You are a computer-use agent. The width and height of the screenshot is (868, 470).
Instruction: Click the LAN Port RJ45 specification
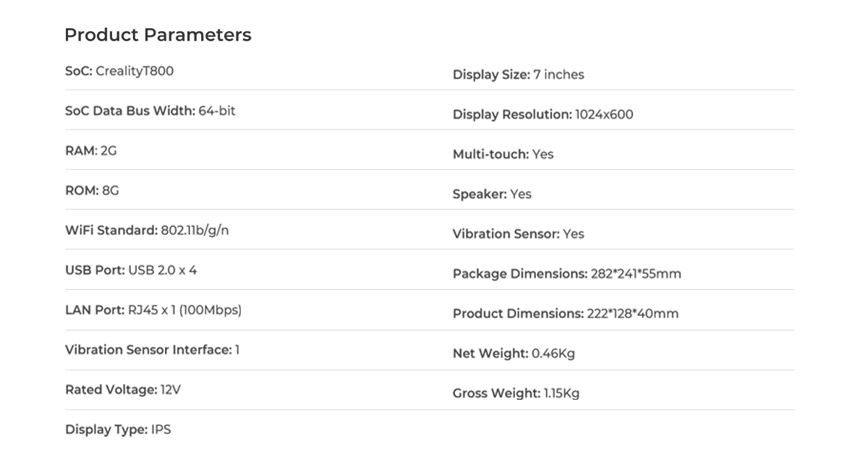[x=153, y=310]
